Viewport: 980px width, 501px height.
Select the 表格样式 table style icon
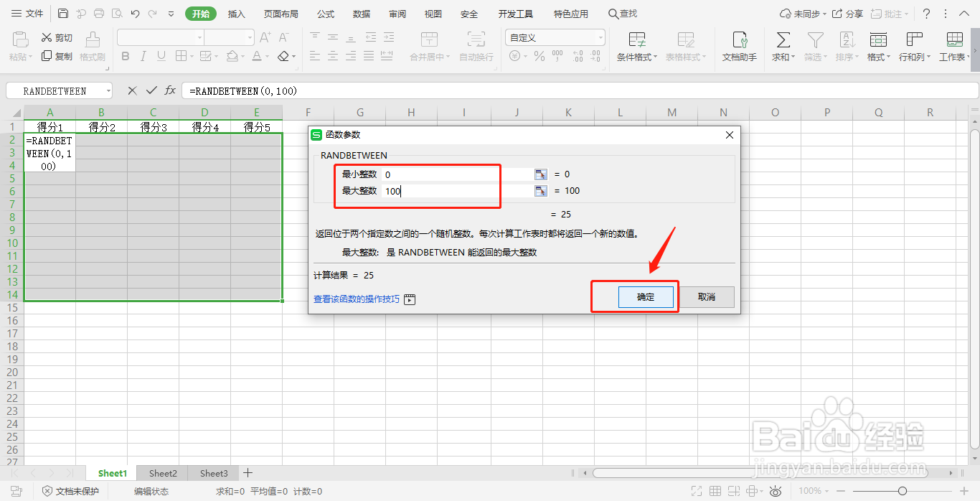click(685, 47)
